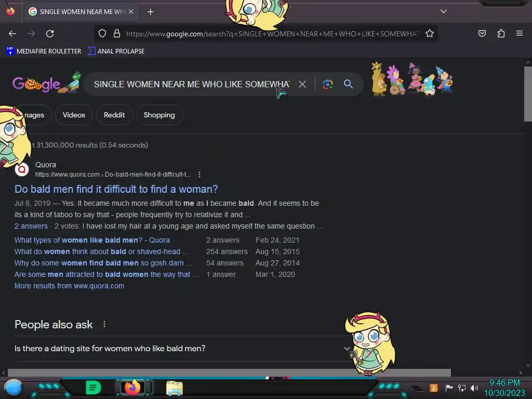Viewport: 532px width, 399px height.
Task: Open Action Center flag tray icon
Action: click(x=449, y=388)
